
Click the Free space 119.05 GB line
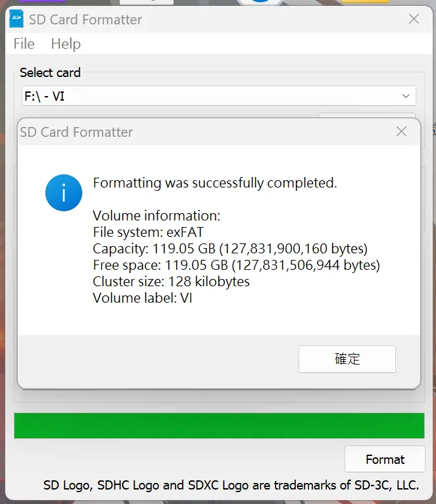pyautogui.click(x=236, y=265)
